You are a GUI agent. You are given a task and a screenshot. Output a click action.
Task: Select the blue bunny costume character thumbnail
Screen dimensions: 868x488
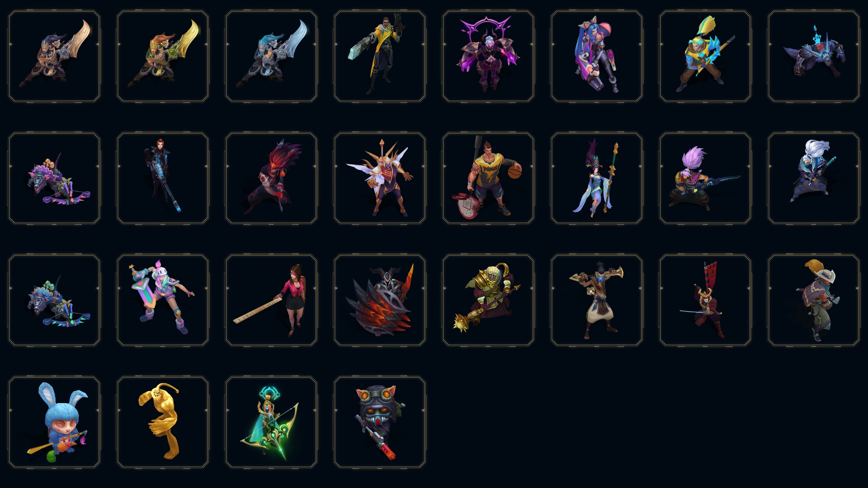(x=54, y=422)
